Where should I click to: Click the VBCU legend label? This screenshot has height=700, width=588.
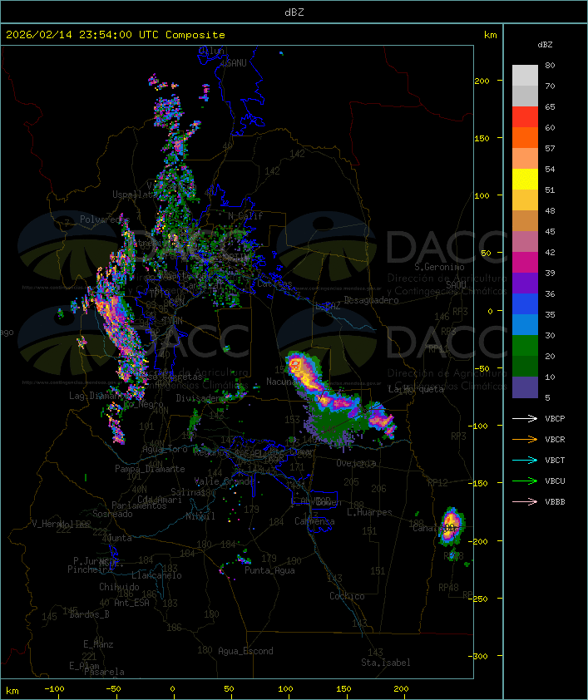(555, 481)
